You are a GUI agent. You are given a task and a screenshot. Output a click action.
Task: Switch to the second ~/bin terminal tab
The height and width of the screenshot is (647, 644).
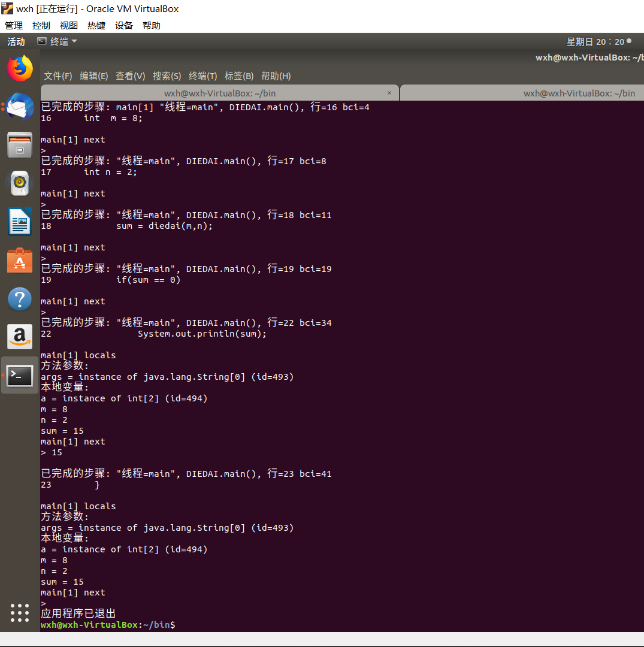522,93
